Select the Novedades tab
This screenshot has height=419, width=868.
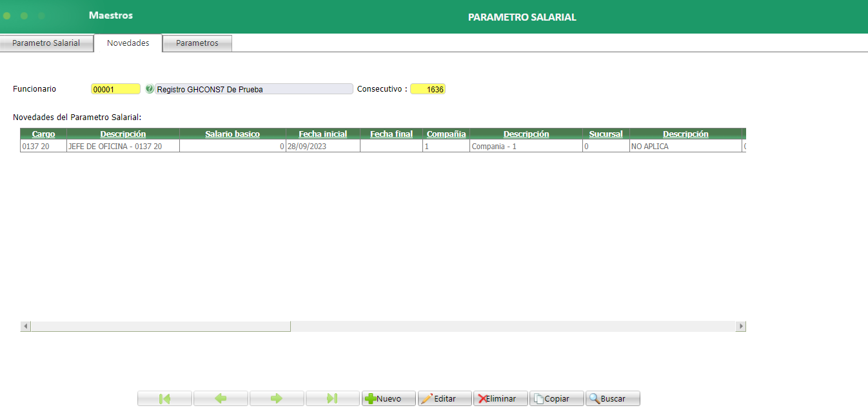pyautogui.click(x=127, y=43)
